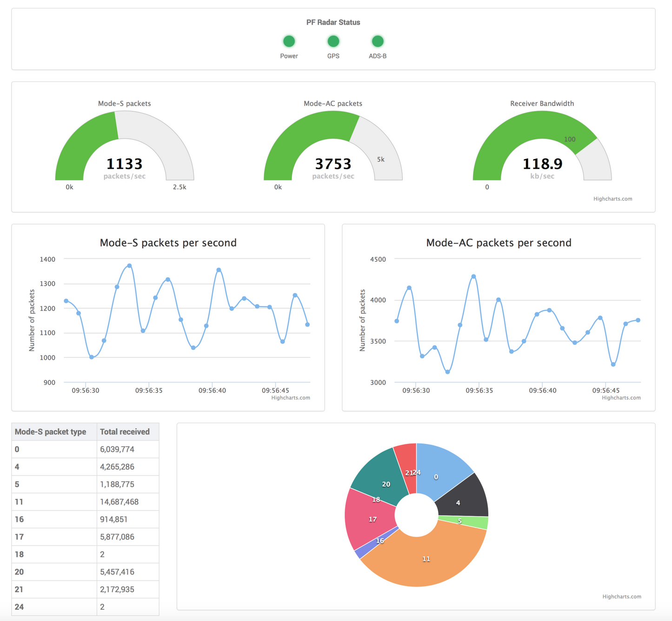The height and width of the screenshot is (621, 672).
Task: Open Highcharts.com link under Mode-S line chart
Action: pos(290,398)
